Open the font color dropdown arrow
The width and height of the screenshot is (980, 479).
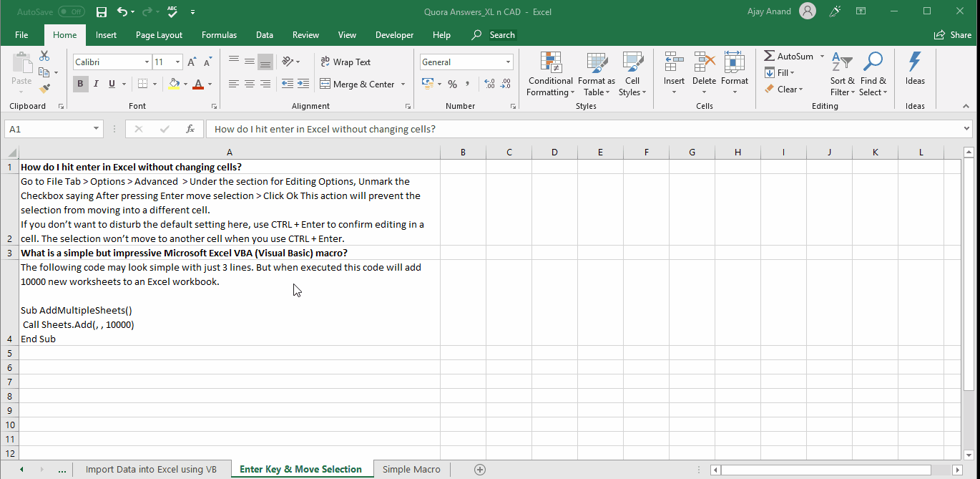pos(210,84)
